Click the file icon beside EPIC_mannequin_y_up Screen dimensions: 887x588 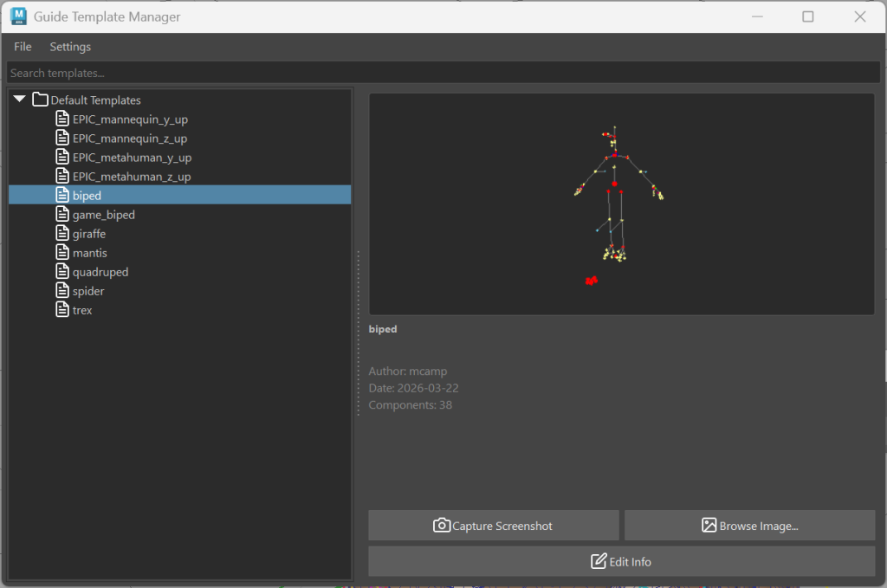coord(62,120)
